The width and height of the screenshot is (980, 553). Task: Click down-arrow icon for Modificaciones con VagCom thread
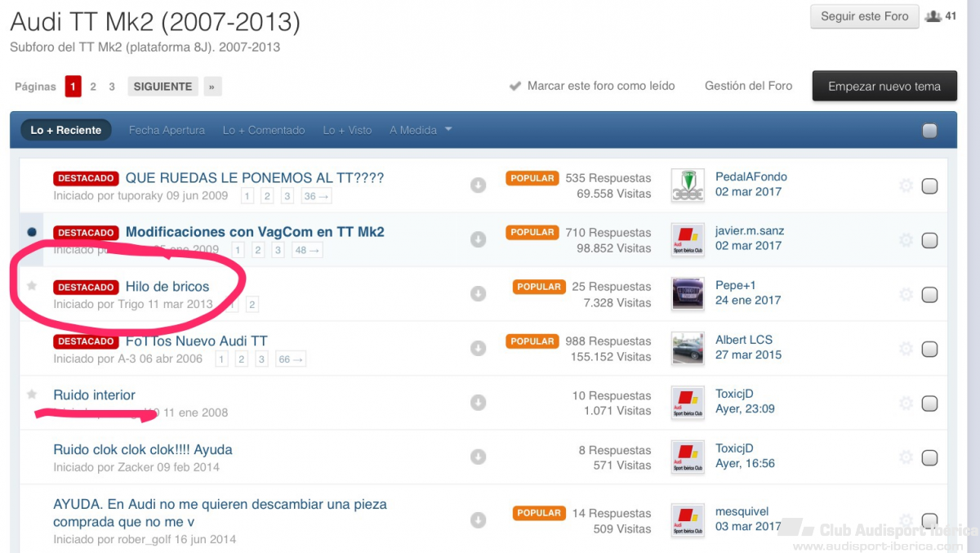479,239
